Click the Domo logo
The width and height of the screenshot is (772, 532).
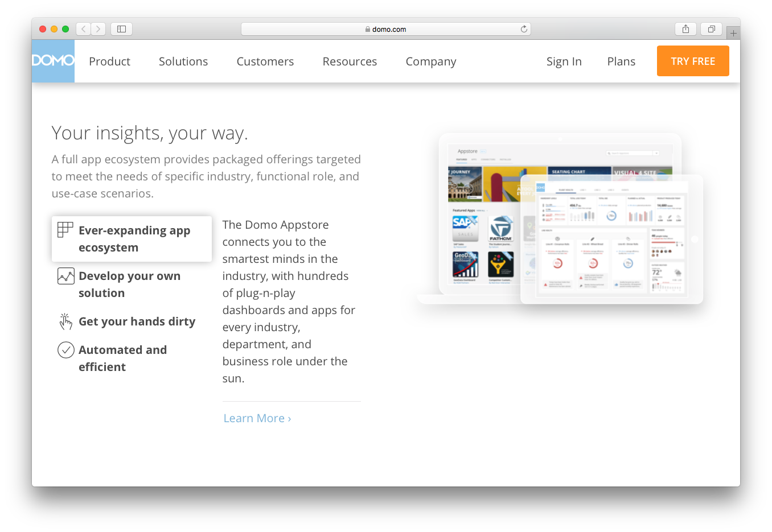53,61
